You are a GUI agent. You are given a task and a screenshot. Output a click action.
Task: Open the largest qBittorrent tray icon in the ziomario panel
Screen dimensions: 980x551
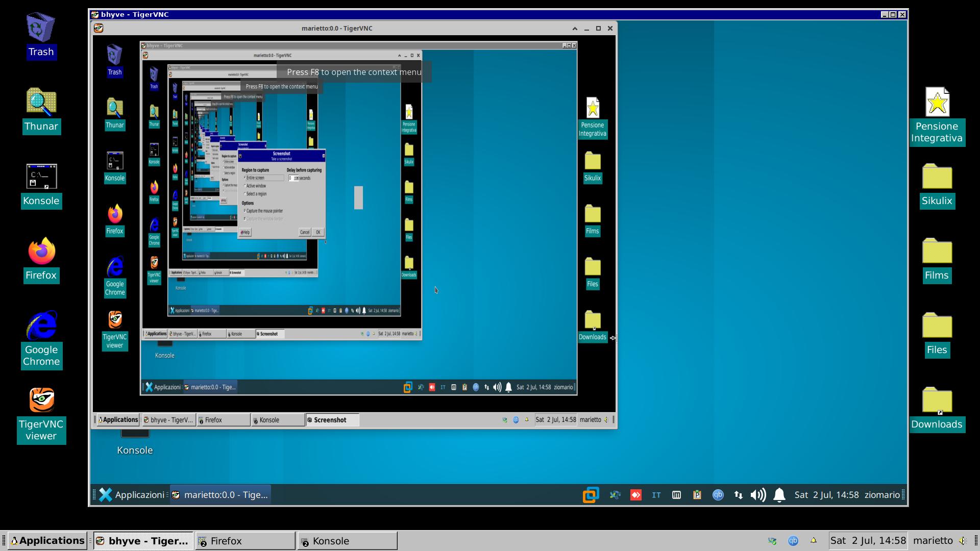tap(718, 495)
